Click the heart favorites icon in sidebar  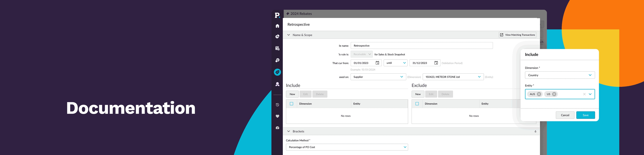pos(277,116)
